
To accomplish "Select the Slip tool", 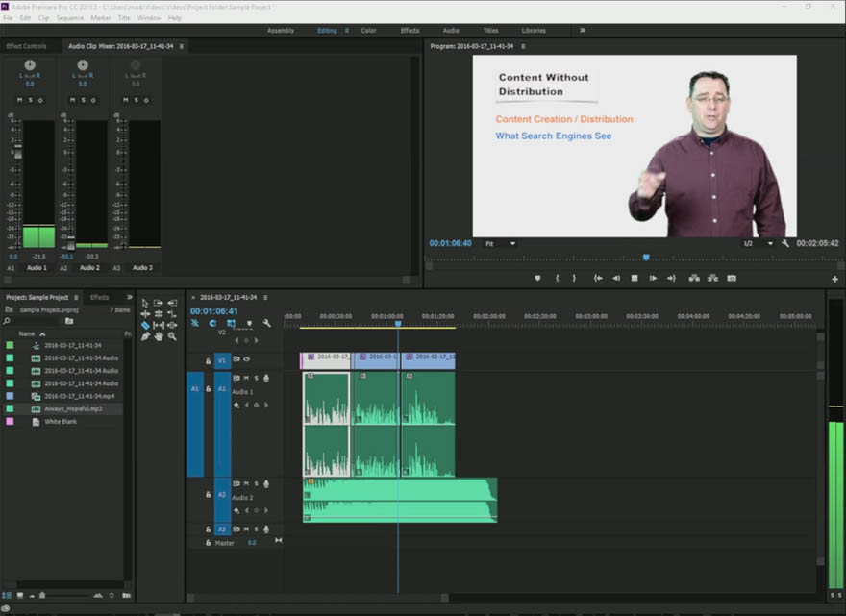I will pyautogui.click(x=159, y=325).
